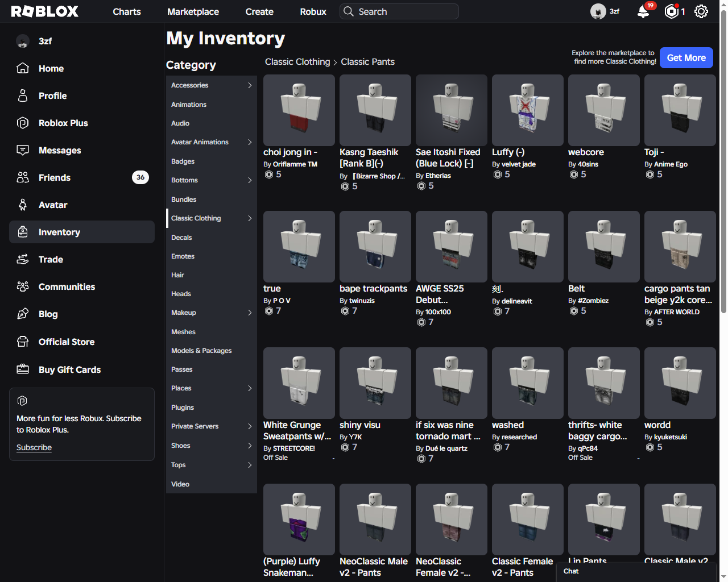Select the Audio category

pos(212,123)
